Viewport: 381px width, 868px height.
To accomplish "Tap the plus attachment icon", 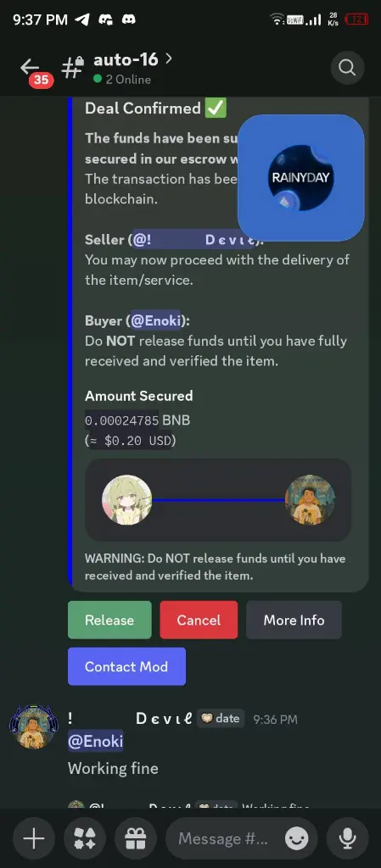I will tap(34, 838).
